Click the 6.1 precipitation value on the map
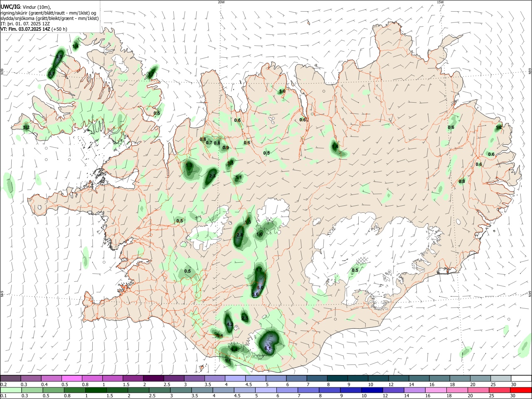Image resolution: width=532 pixels, height=399 pixels. (x=268, y=348)
